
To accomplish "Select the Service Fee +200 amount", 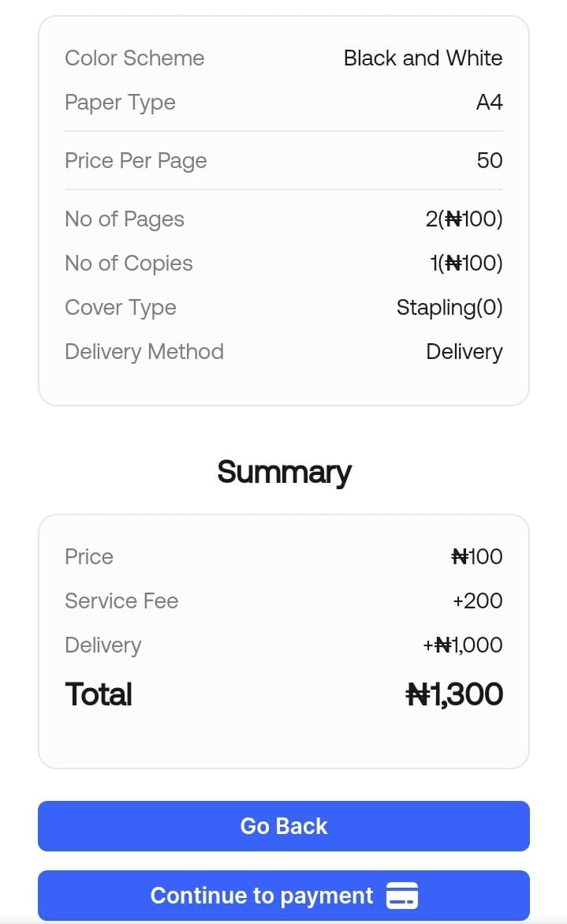I will (477, 601).
